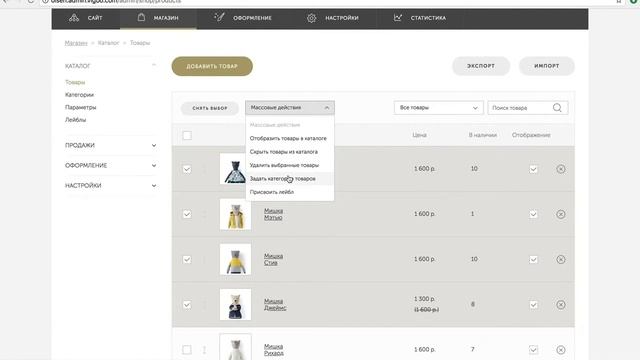Expand the Продажи sidebar section

(x=111, y=145)
